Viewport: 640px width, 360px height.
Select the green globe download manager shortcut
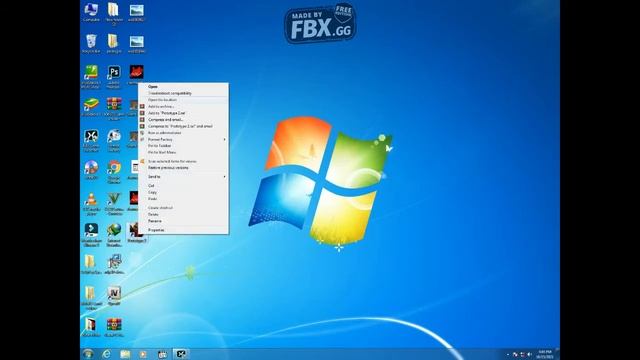[x=114, y=235]
